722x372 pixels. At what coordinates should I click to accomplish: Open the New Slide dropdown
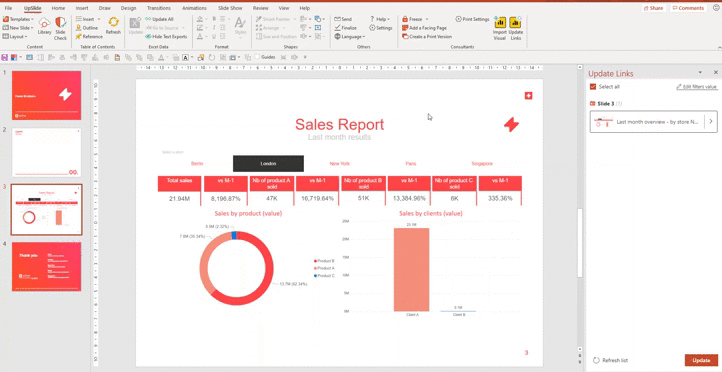[18, 28]
